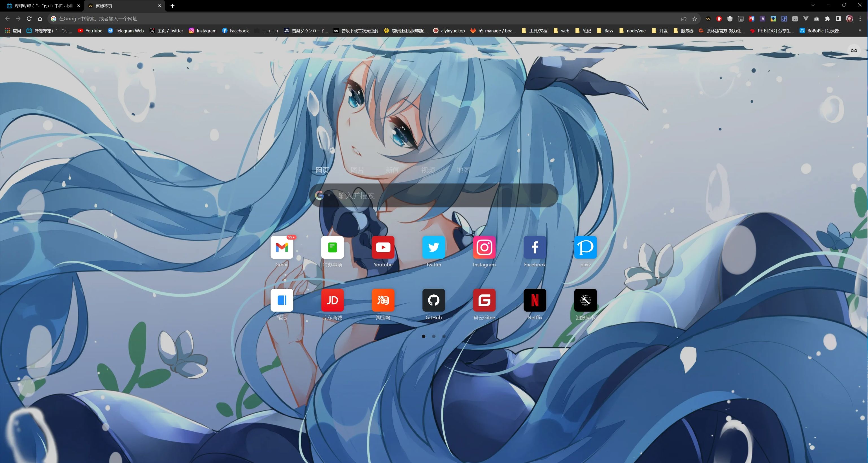Go to the third shortcut page dot
This screenshot has width=868, height=463.
tap(444, 336)
